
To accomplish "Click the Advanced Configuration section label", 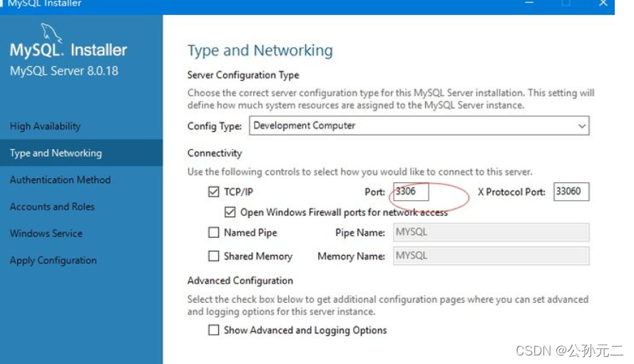I will [x=240, y=281].
